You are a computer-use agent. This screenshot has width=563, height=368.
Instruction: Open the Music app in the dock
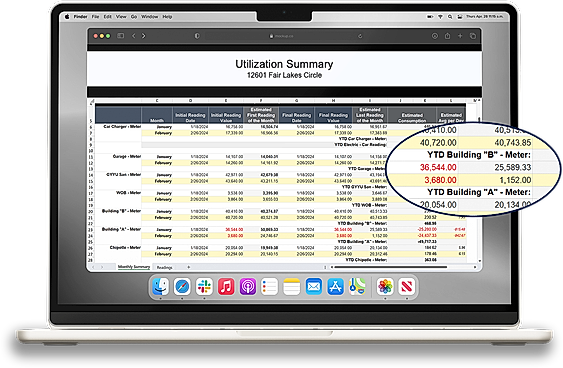pyautogui.click(x=226, y=287)
